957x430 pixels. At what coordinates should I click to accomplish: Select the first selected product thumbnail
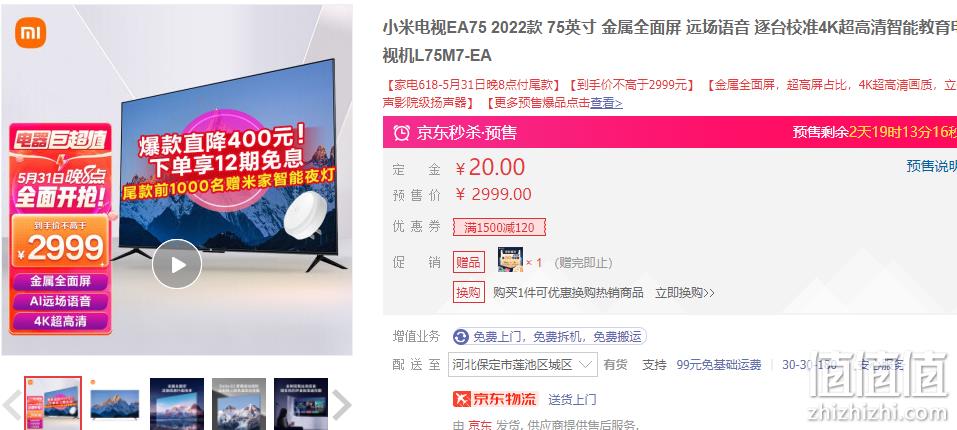coord(53,403)
